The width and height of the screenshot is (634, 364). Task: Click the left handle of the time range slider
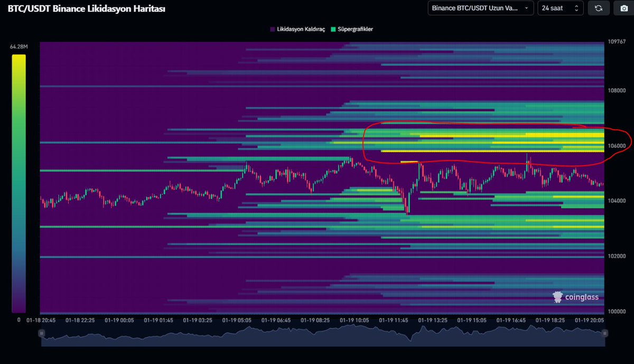coord(42,333)
